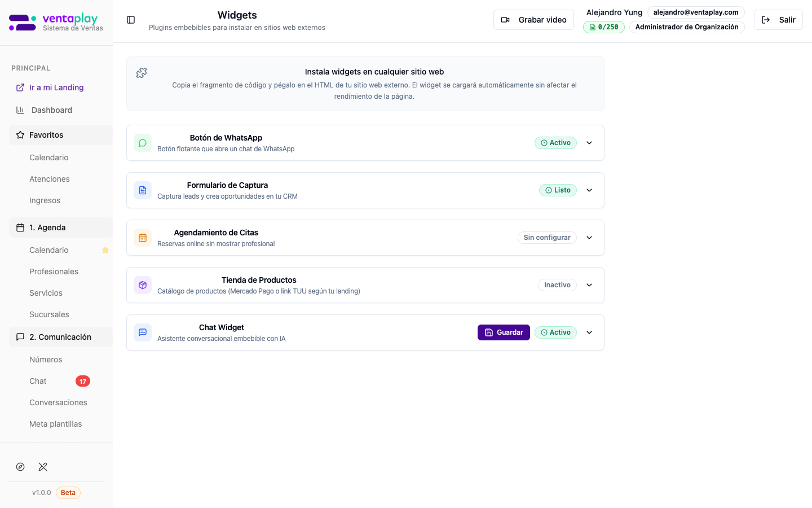Viewport: 812px width, 508px height.
Task: Click the compass icon in sidebar footer
Action: pos(20,467)
